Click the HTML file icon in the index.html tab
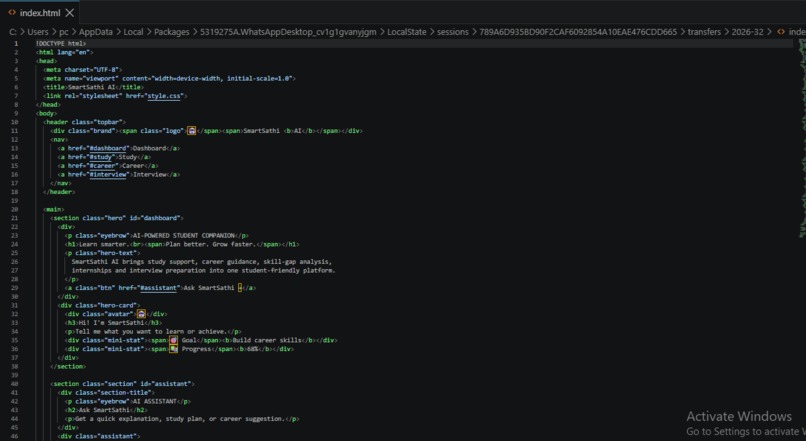 pos(12,12)
